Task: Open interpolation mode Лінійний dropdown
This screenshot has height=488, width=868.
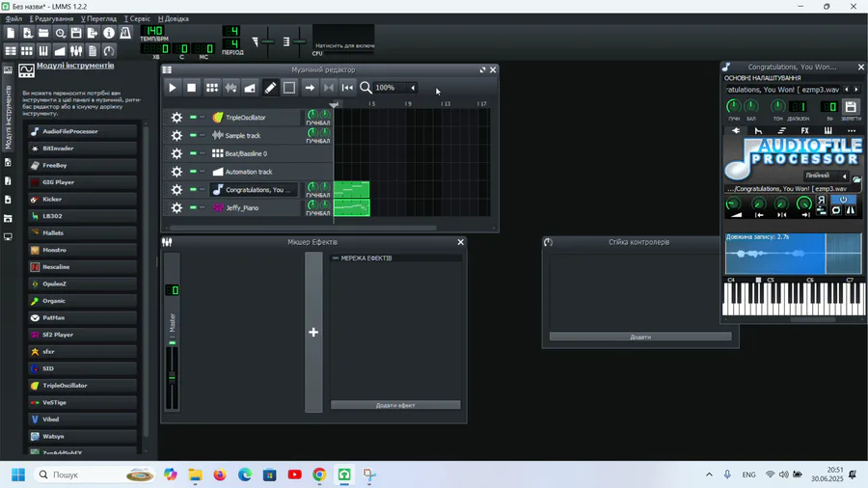Action: click(826, 176)
